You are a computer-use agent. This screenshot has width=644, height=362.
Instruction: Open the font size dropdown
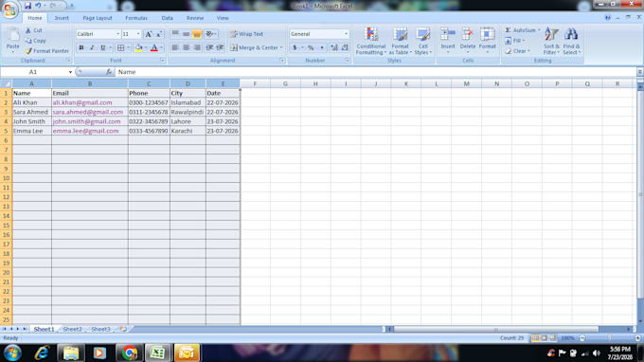[x=138, y=34]
